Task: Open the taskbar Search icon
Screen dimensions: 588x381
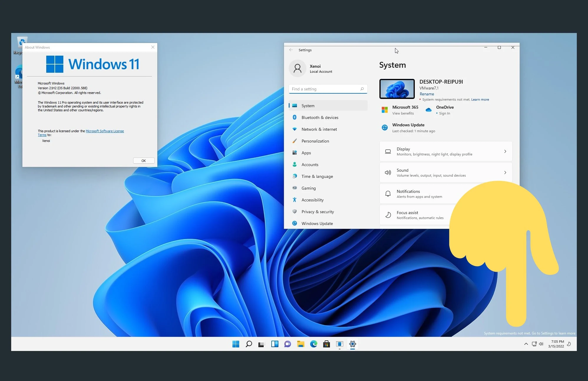Action: (249, 344)
